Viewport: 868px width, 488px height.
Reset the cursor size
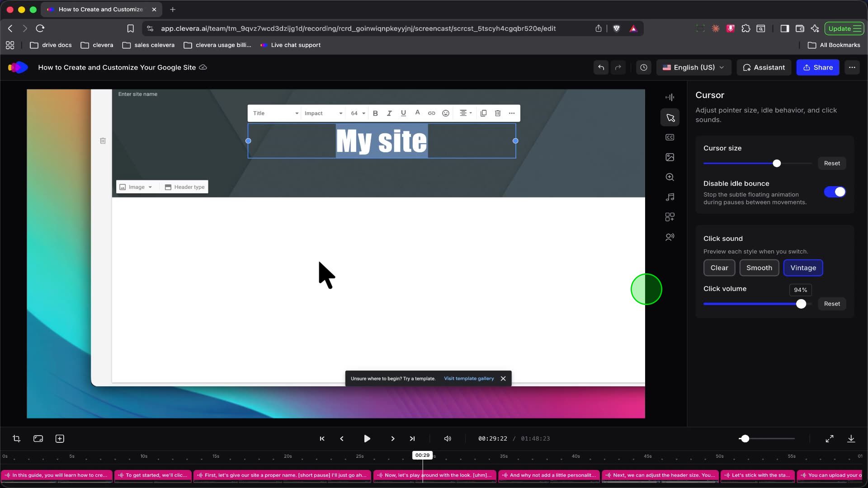(832, 163)
